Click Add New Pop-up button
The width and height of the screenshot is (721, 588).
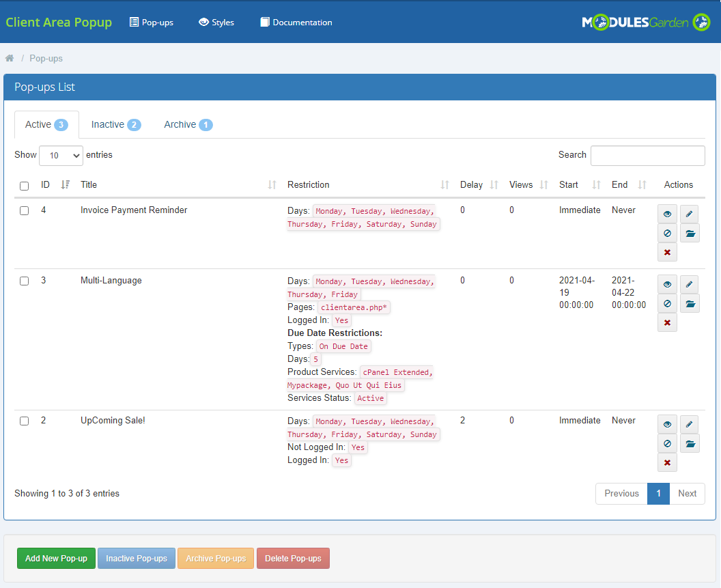56,558
